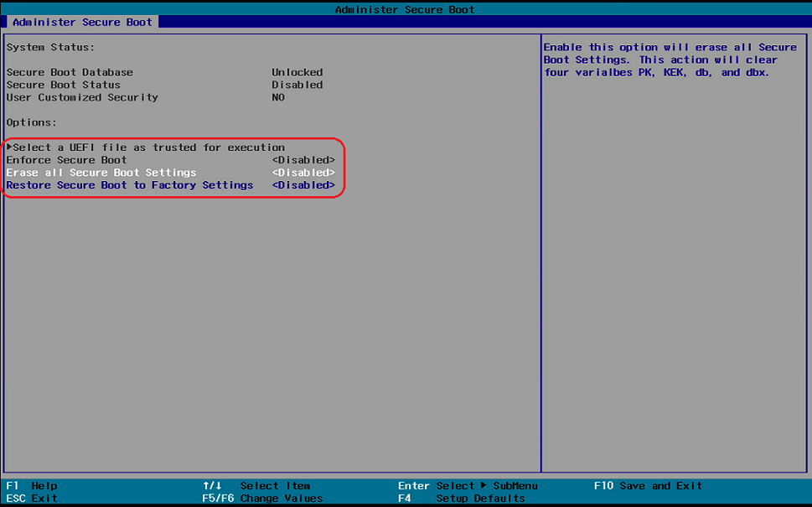Open the Administer Secure Boot tab

click(82, 22)
